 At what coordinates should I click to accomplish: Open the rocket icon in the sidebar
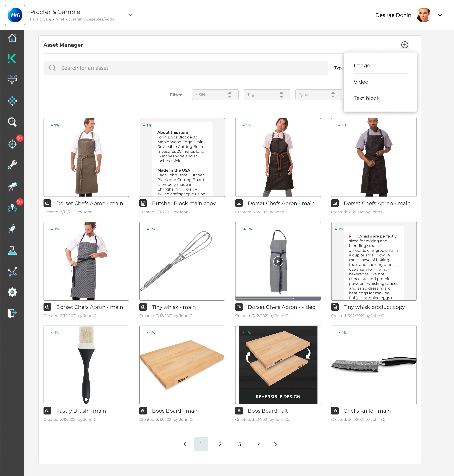(x=12, y=229)
